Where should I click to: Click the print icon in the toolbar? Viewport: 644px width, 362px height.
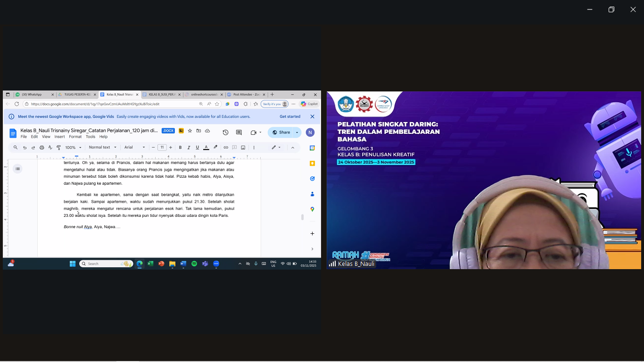pyautogui.click(x=41, y=148)
